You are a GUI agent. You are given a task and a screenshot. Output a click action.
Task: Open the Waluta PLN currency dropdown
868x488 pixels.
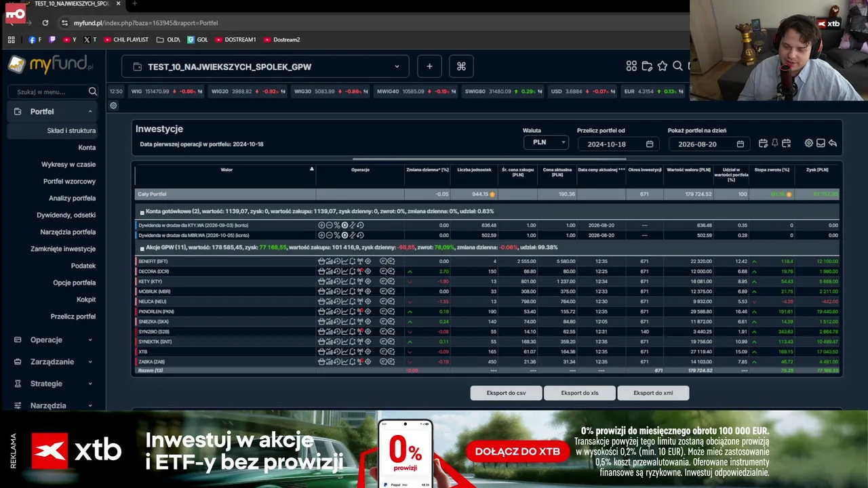click(x=546, y=143)
